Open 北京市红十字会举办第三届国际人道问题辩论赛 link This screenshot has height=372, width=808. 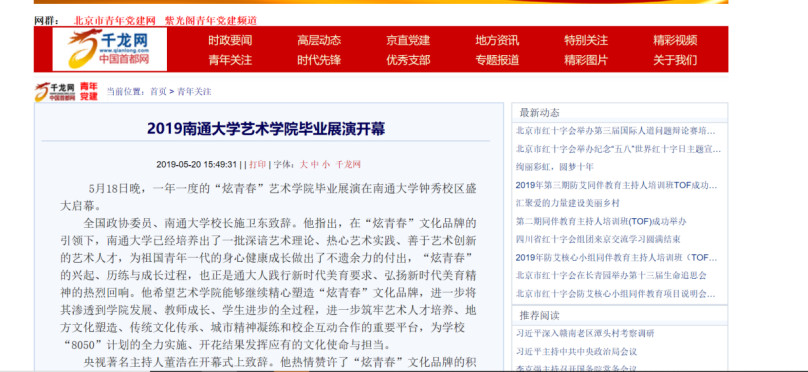pos(616,130)
